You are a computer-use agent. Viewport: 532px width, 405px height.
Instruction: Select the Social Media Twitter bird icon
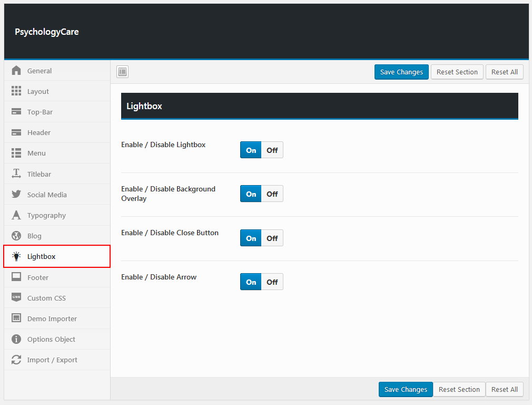coord(16,195)
